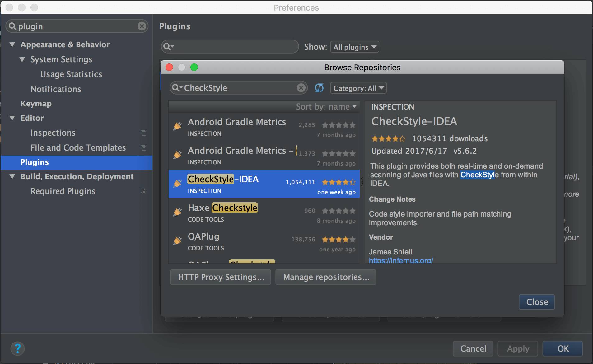Select the Android Gradle Metrics plugin row (2,285 downloads)
The height and width of the screenshot is (364, 593).
[x=264, y=127]
